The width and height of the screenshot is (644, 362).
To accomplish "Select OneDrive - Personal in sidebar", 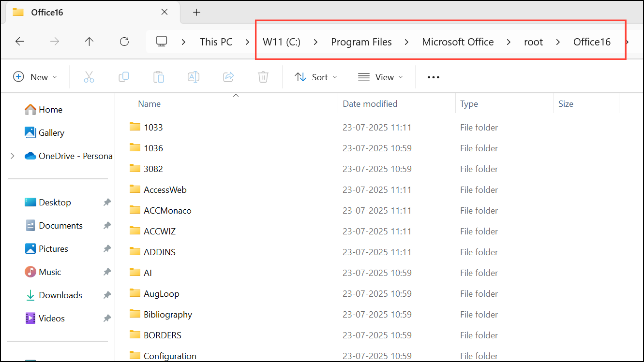I will click(x=69, y=156).
